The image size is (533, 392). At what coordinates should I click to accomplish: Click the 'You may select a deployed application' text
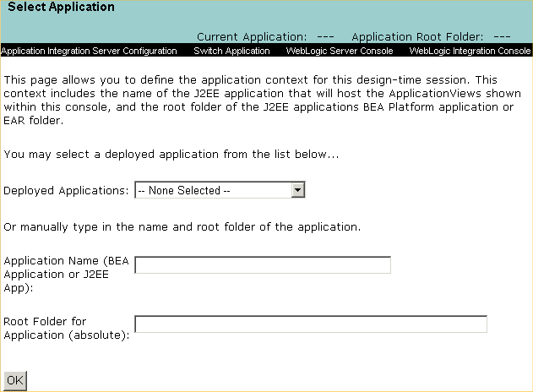click(171, 155)
